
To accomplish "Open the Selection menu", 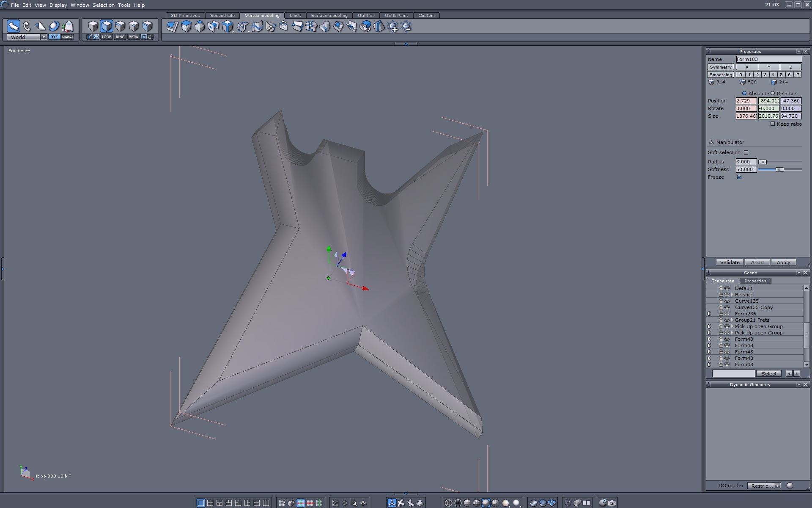I will tap(103, 5).
